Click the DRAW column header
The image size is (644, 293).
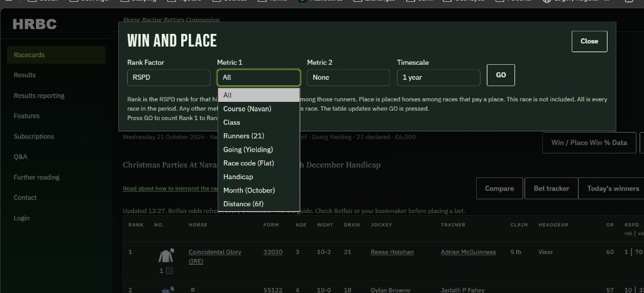pyautogui.click(x=352, y=225)
